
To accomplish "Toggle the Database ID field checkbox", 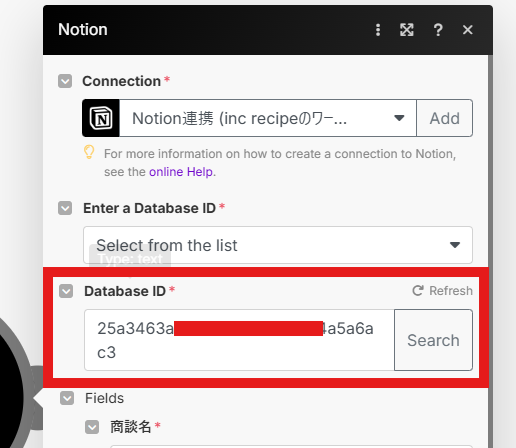I will [x=66, y=291].
